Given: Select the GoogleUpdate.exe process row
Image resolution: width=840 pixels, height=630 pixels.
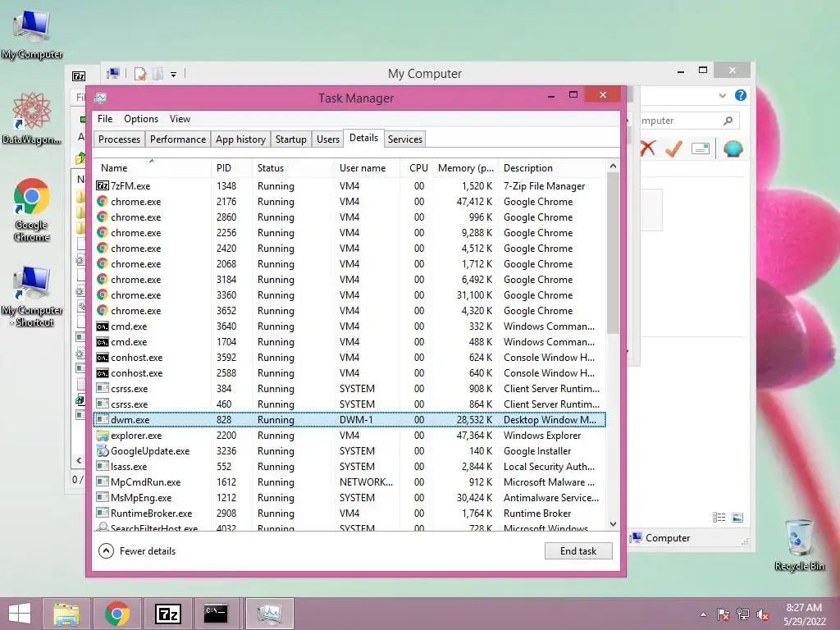Looking at the screenshot, I should (349, 451).
